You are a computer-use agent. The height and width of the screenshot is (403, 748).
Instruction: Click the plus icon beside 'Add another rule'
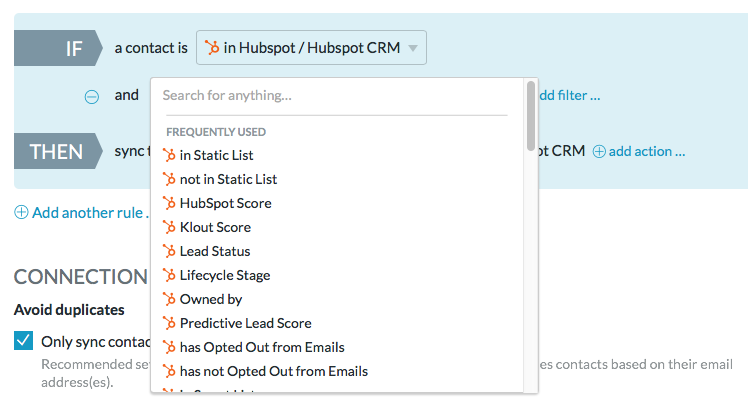(x=21, y=212)
